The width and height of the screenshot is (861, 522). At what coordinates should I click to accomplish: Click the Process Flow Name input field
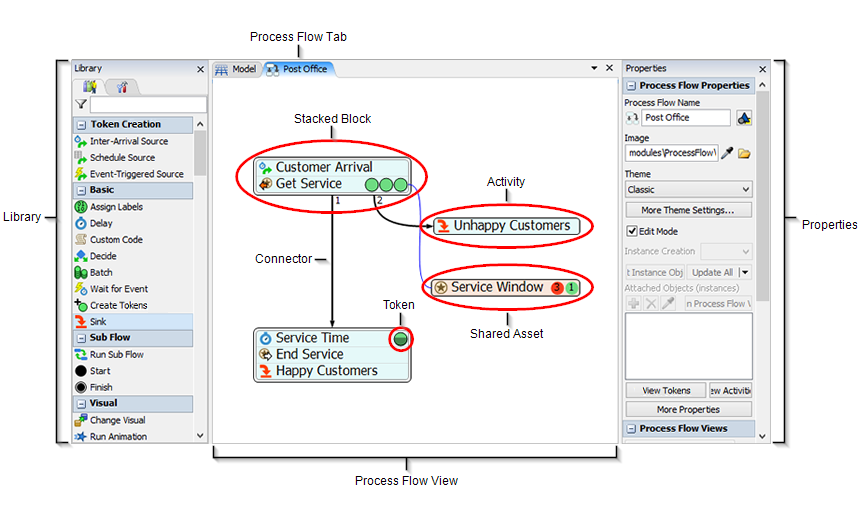click(685, 118)
